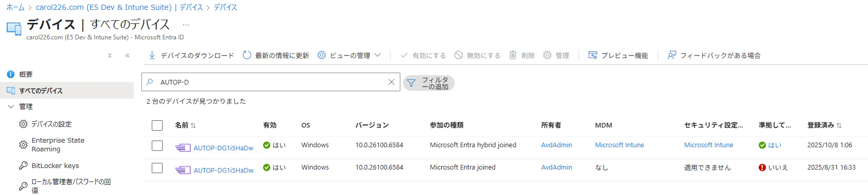Click the compliant はい link
The width and height of the screenshot is (868, 196).
(x=775, y=145)
